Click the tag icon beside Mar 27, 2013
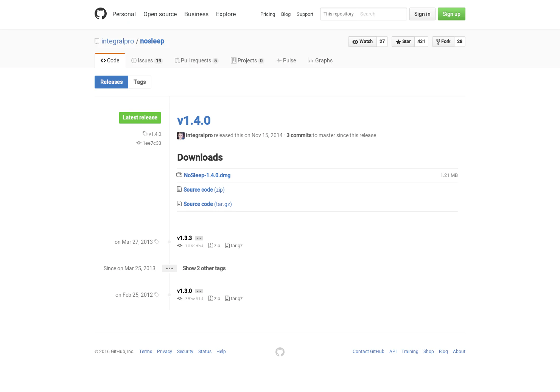This screenshot has width=560, height=392. point(157,242)
